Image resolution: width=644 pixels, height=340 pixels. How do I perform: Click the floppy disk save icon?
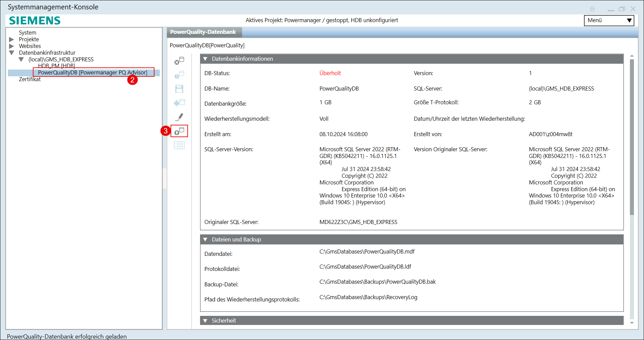(x=179, y=89)
